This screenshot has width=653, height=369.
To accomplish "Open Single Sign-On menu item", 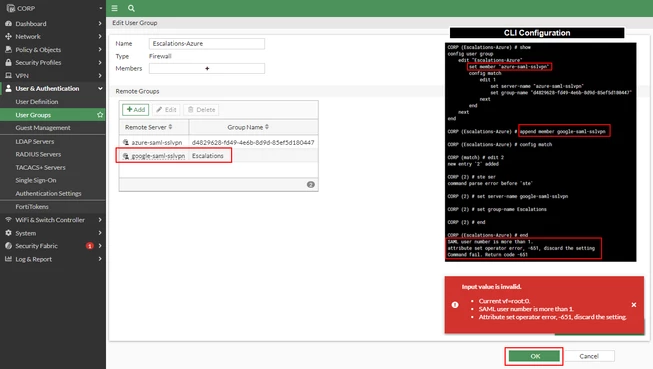I will (35, 180).
